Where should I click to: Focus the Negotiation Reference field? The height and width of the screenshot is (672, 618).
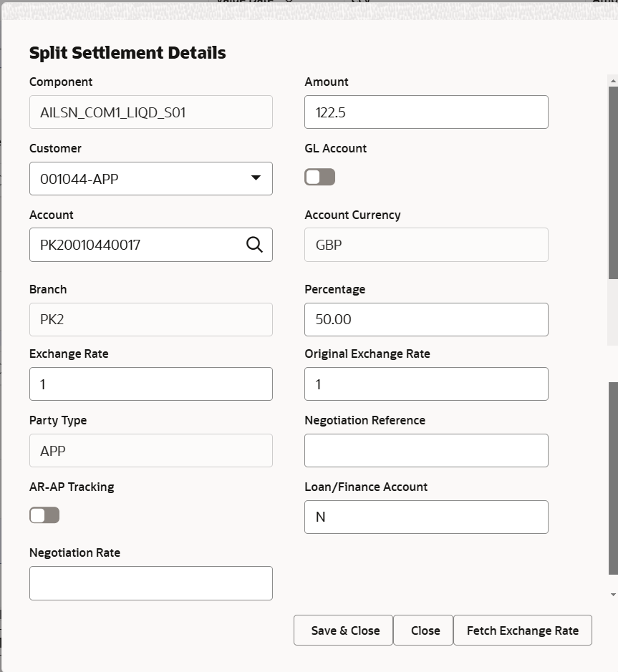[426, 450]
